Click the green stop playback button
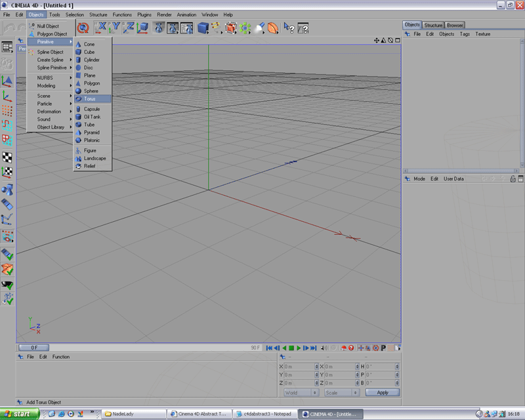525x420 pixels. click(x=291, y=348)
